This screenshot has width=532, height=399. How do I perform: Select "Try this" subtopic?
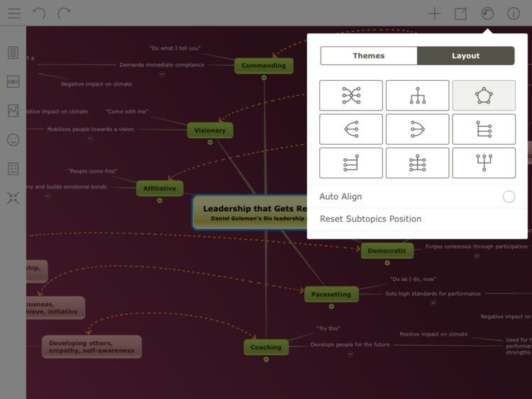coord(328,328)
